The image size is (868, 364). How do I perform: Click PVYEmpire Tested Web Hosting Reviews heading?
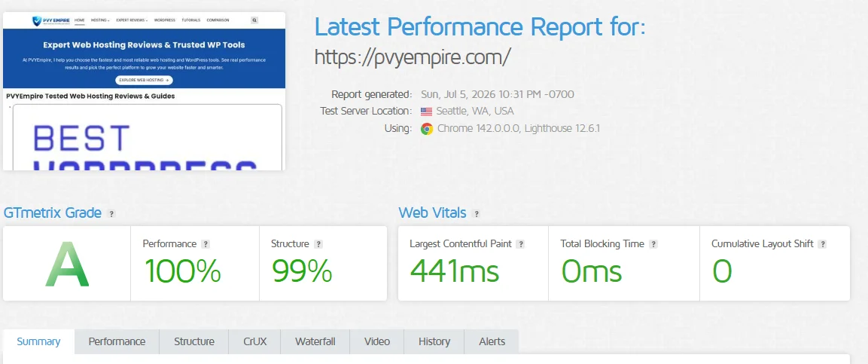pyautogui.click(x=91, y=96)
